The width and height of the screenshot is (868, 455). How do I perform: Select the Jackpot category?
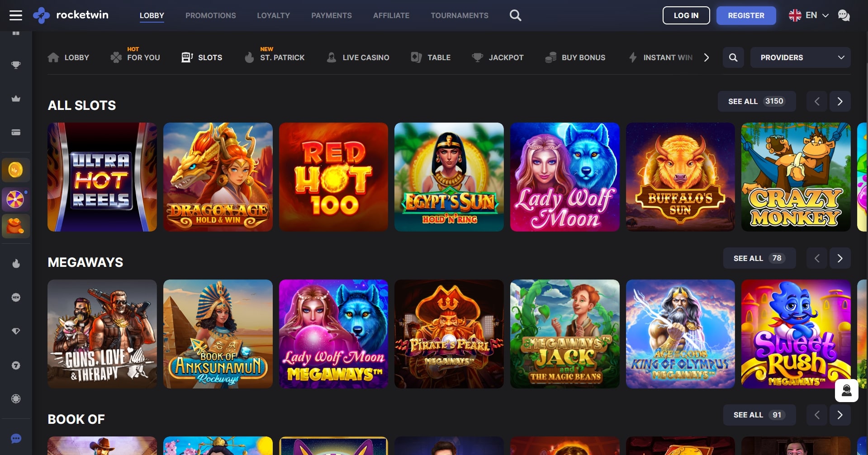pyautogui.click(x=498, y=57)
